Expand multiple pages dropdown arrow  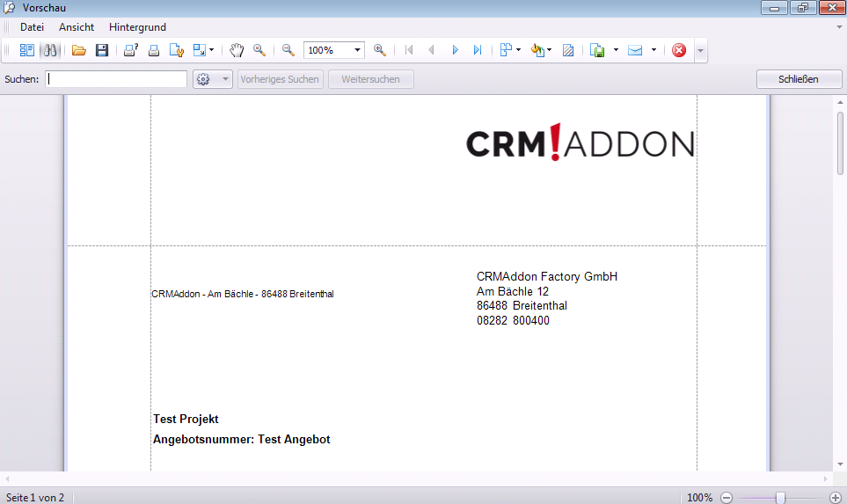[x=519, y=50]
